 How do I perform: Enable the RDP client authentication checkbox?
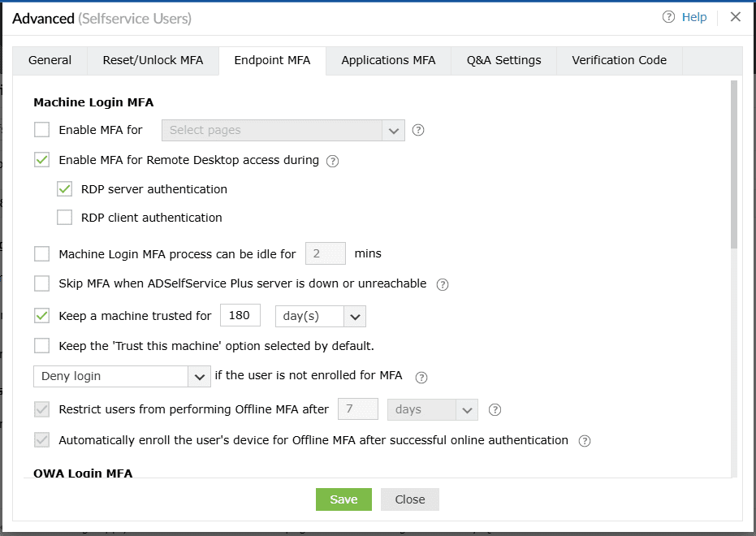(65, 218)
